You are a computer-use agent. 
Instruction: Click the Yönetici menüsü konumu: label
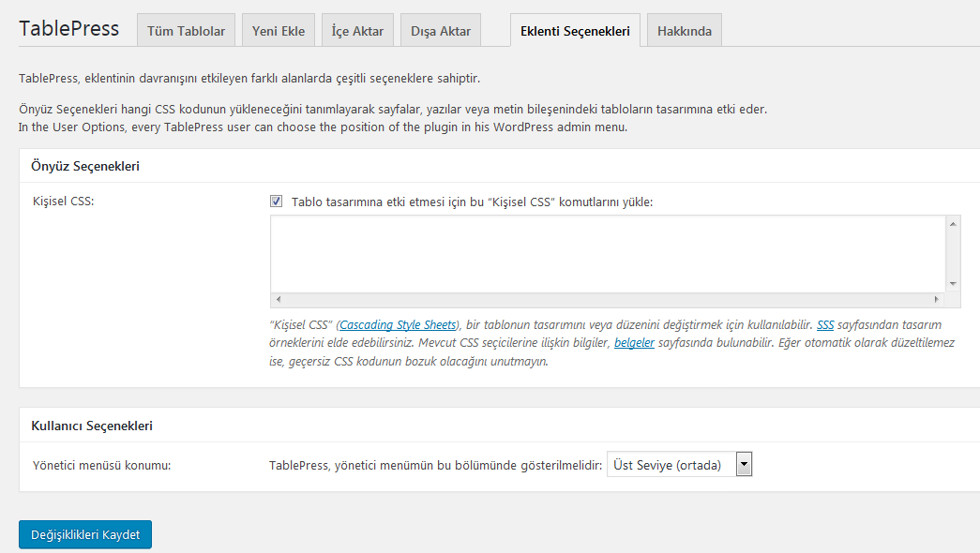(x=102, y=466)
